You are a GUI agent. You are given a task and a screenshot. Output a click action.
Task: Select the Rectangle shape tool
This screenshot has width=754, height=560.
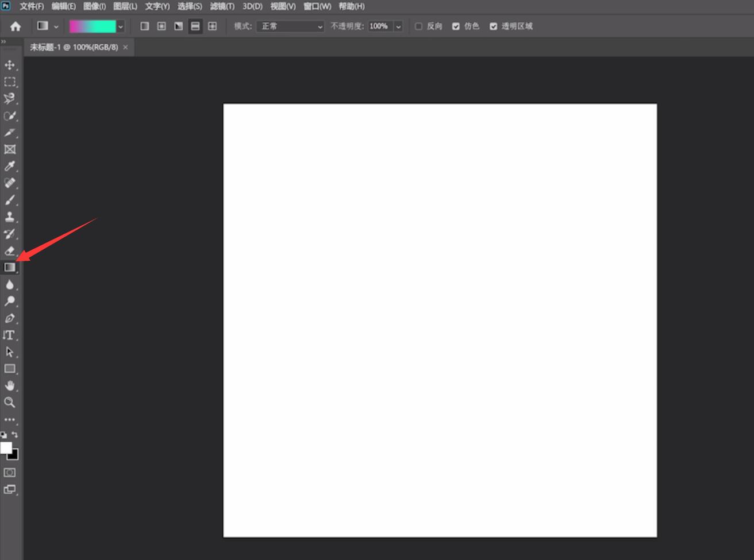point(10,369)
